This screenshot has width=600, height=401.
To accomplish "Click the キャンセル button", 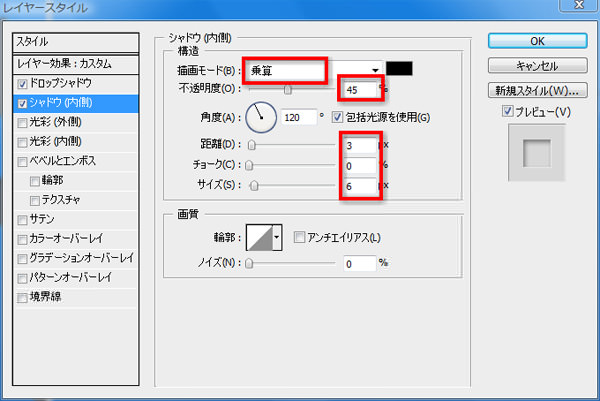I will click(x=537, y=66).
